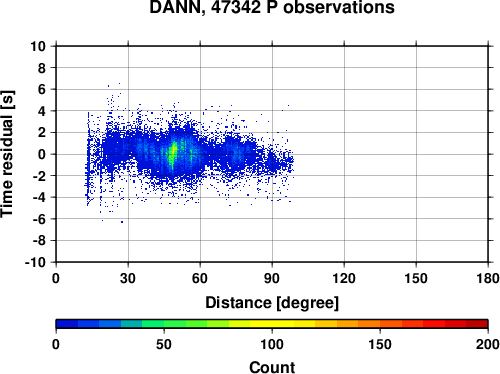
Task: Click the x-axis tick label 90
Action: [272, 278]
